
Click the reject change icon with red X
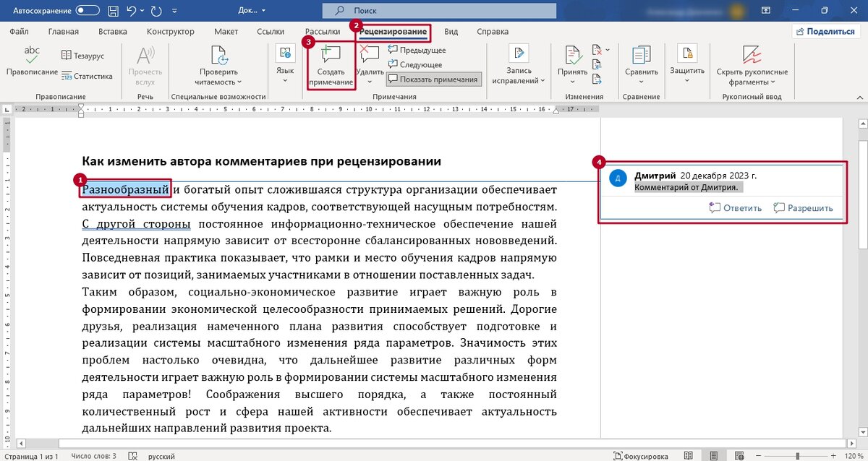click(597, 51)
